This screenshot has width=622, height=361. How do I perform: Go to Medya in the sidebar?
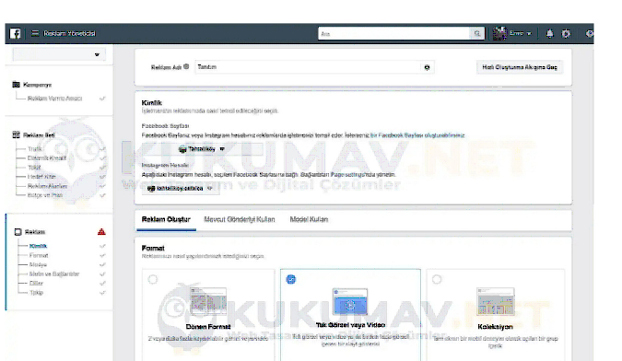click(x=38, y=265)
